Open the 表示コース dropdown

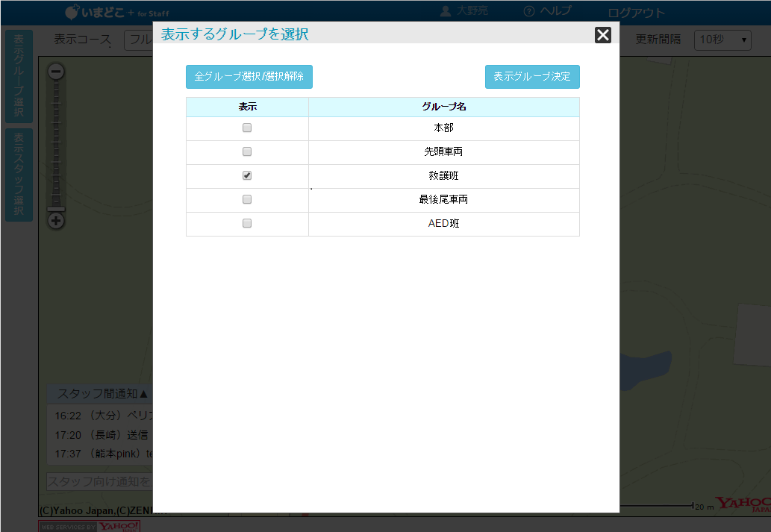(x=139, y=40)
